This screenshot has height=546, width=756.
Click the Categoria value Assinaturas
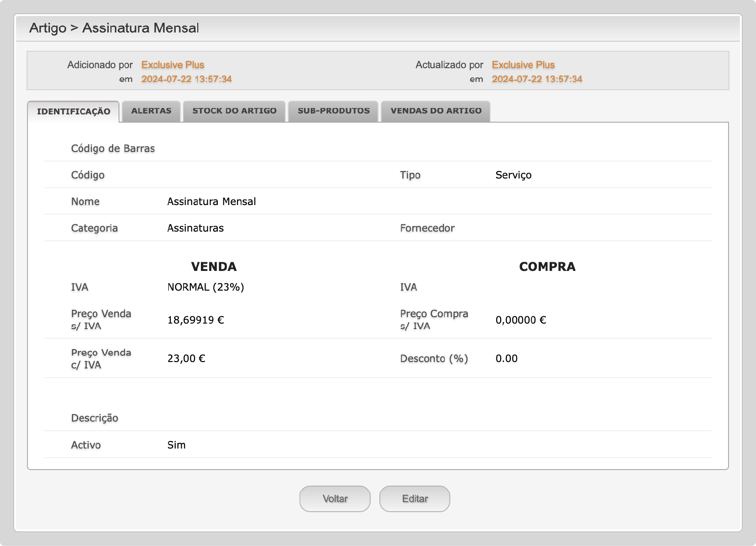[x=195, y=228]
